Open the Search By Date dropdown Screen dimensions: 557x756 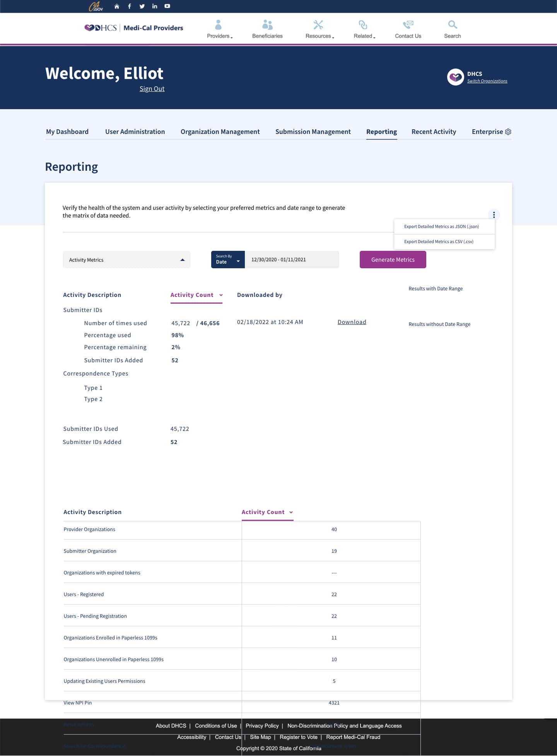point(228,260)
